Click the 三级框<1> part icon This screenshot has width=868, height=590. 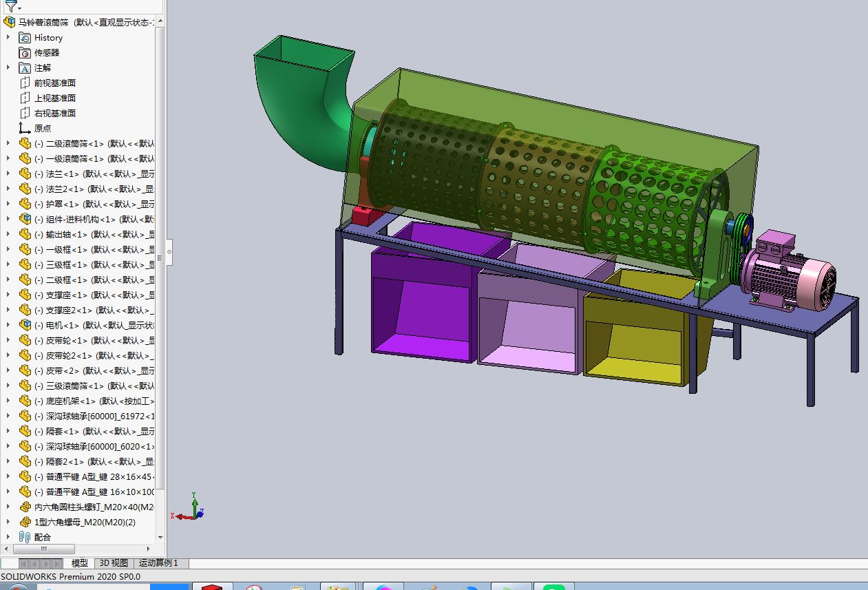25,264
